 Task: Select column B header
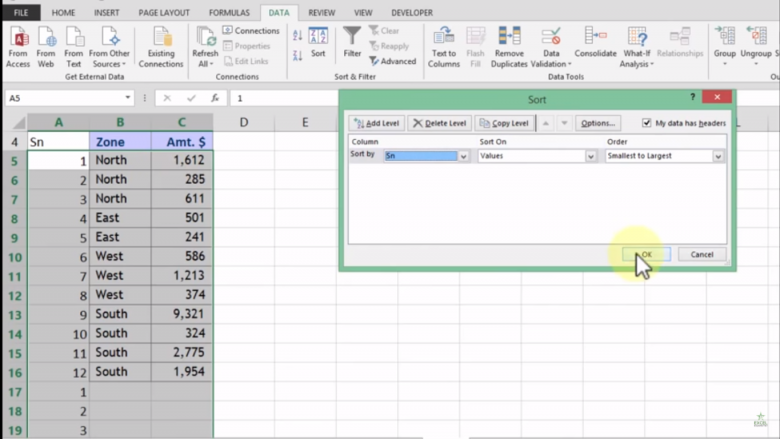click(x=120, y=122)
